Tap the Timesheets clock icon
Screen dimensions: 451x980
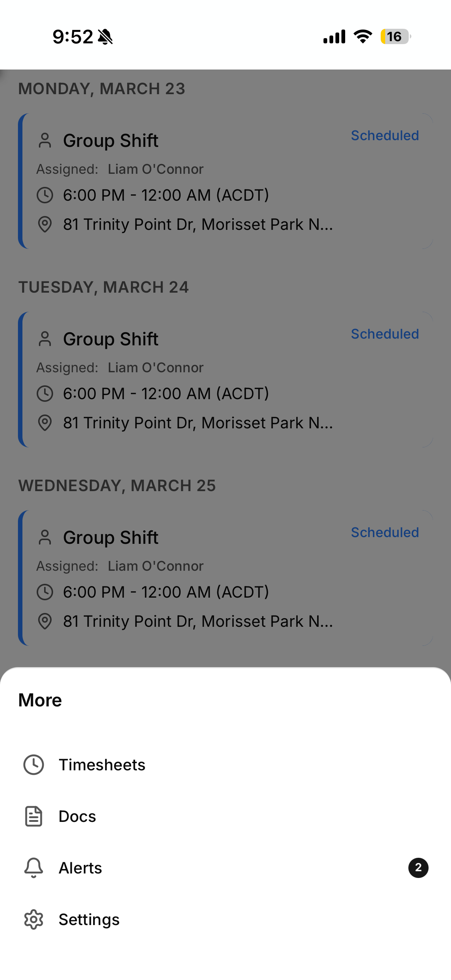point(34,764)
